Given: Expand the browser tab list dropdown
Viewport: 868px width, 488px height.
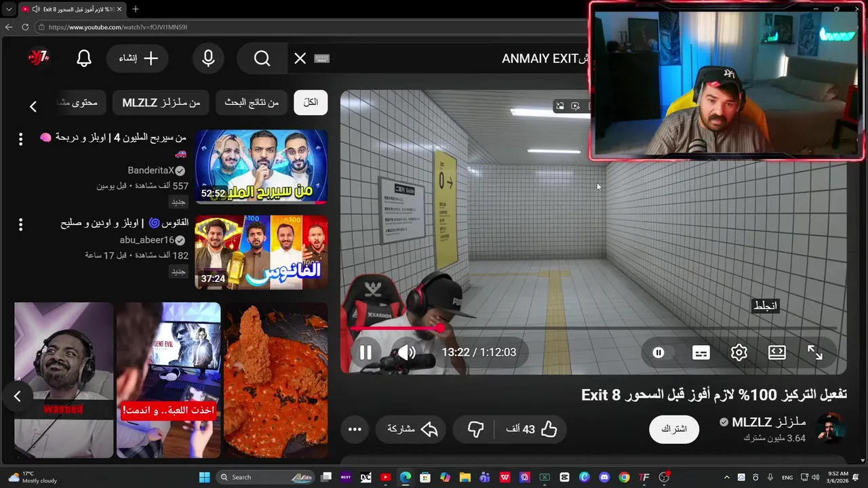Looking at the screenshot, I should tap(9, 9).
